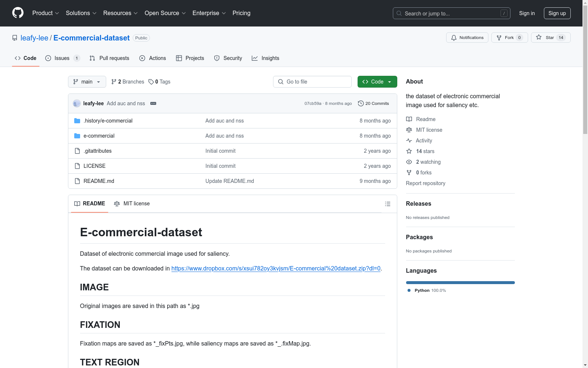
Task: Switch to the Projects tab
Action: pos(190,58)
